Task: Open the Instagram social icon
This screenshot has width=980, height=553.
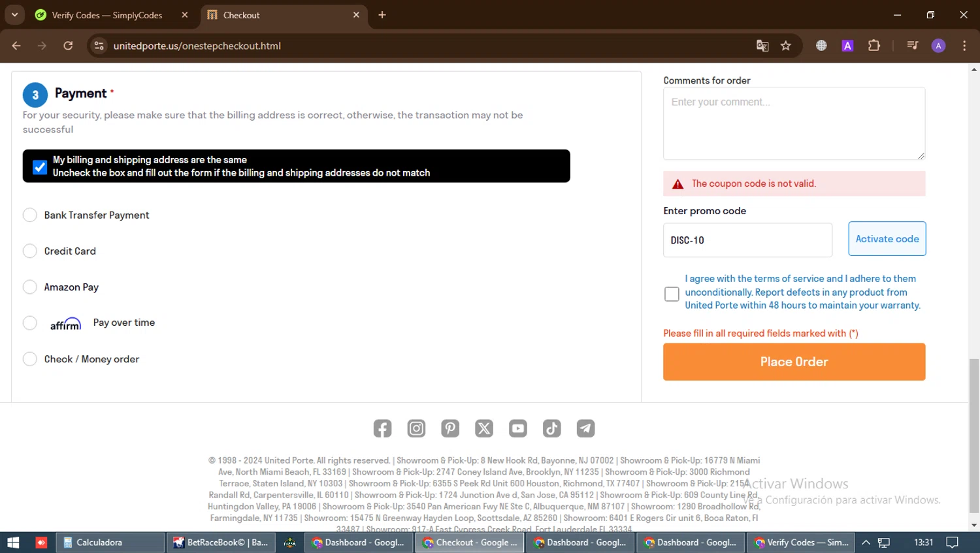Action: coord(416,428)
